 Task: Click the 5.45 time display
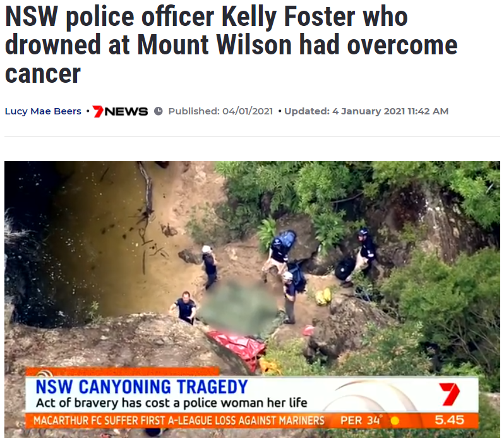tap(449, 420)
